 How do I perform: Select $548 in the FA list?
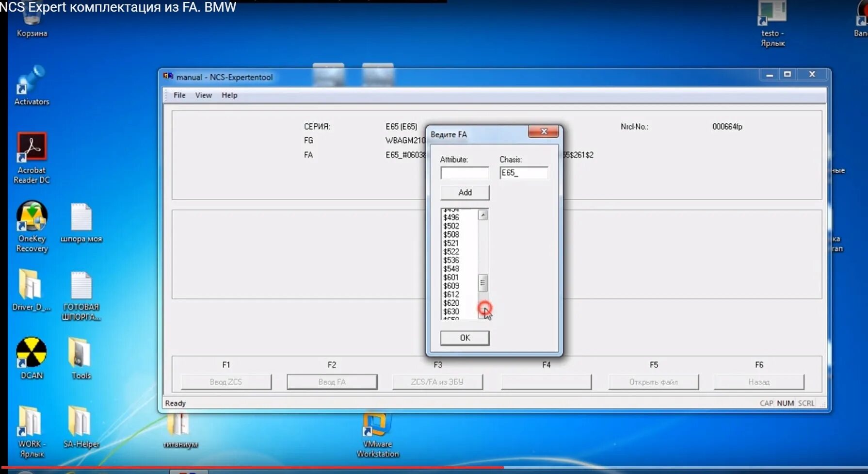451,269
